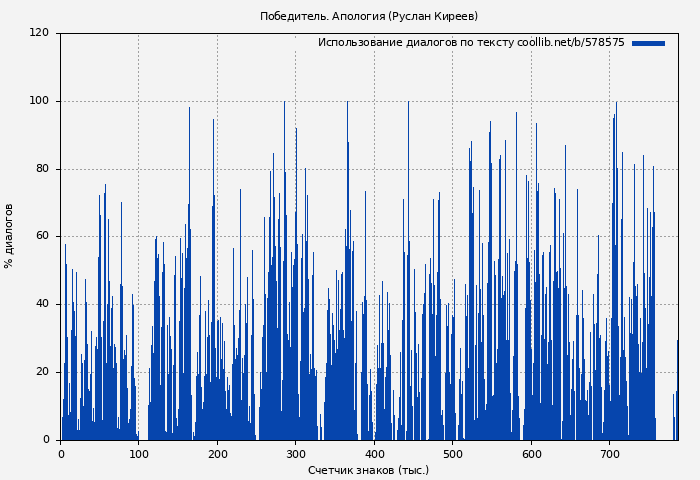Click the y-axis label '% диалогов'
Viewport: 700px width, 480px height.
pyautogui.click(x=9, y=236)
